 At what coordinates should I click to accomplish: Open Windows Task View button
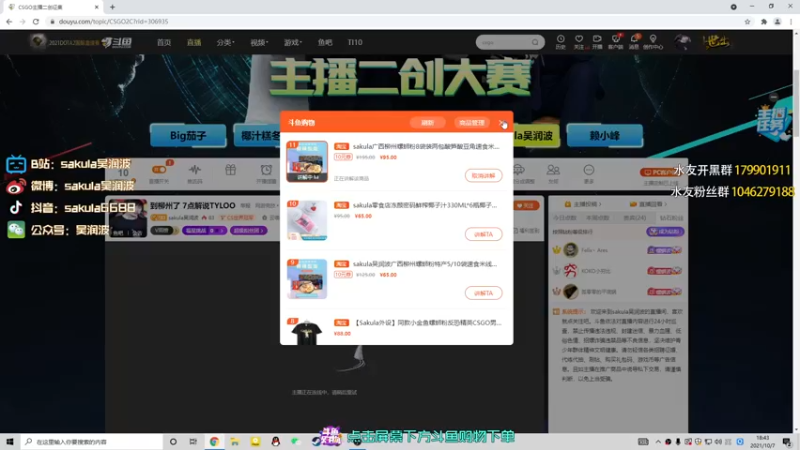coord(193,441)
